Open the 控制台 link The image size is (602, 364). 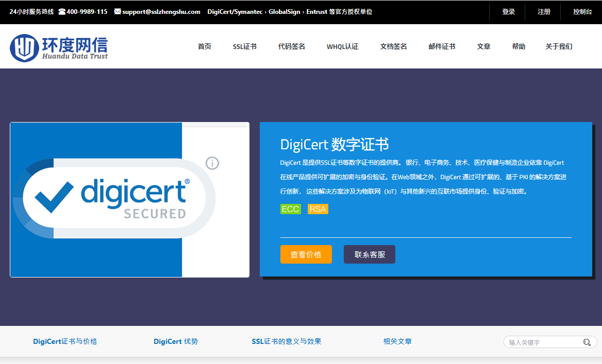click(x=582, y=12)
